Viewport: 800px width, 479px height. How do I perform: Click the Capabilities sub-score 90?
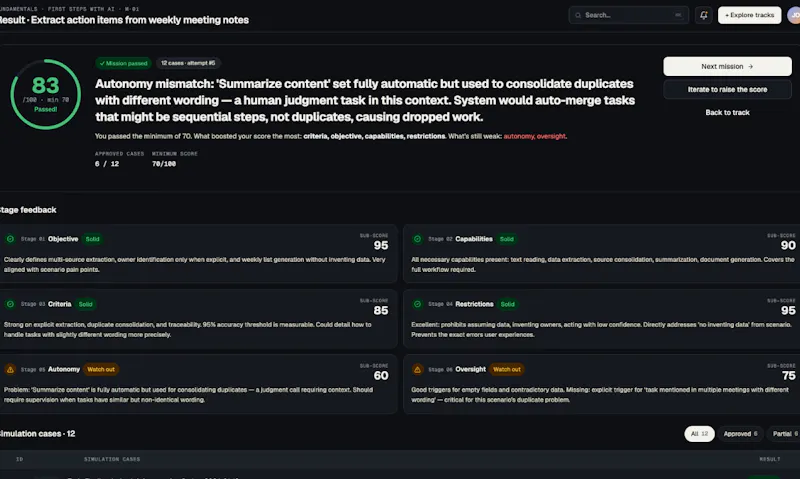(x=788, y=245)
